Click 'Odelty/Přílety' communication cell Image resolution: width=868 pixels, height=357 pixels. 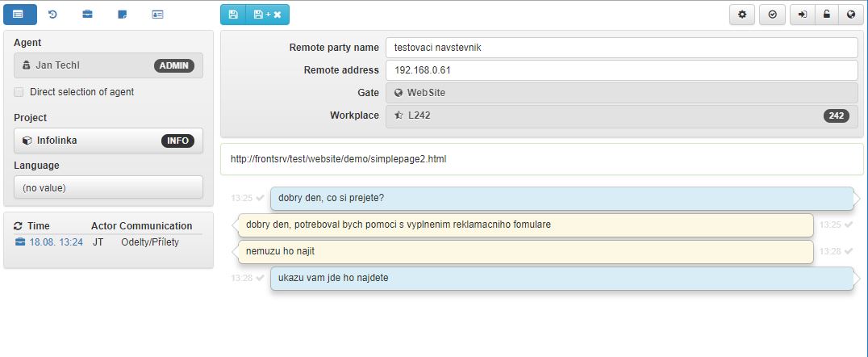tap(150, 242)
